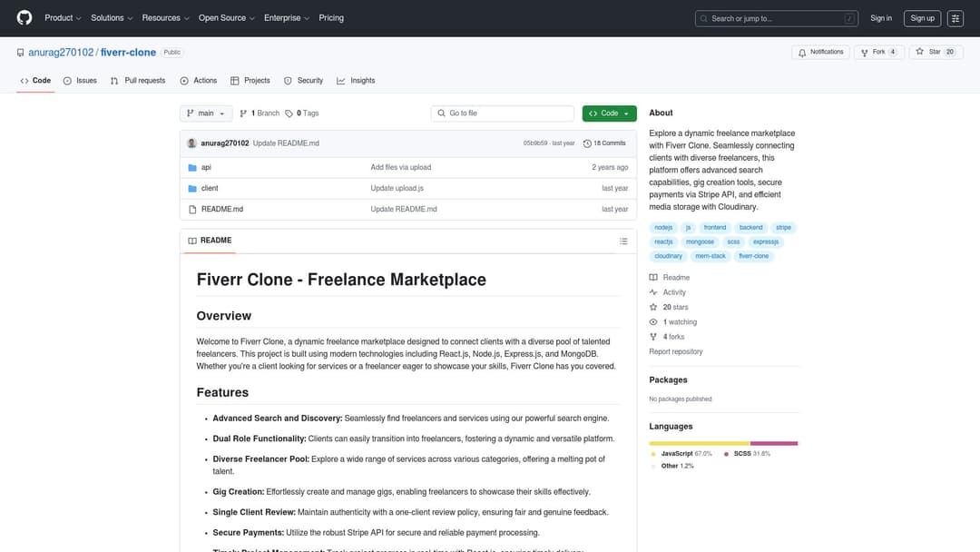Open the anurag270102 owner profile link
980x552 pixels.
(x=61, y=53)
